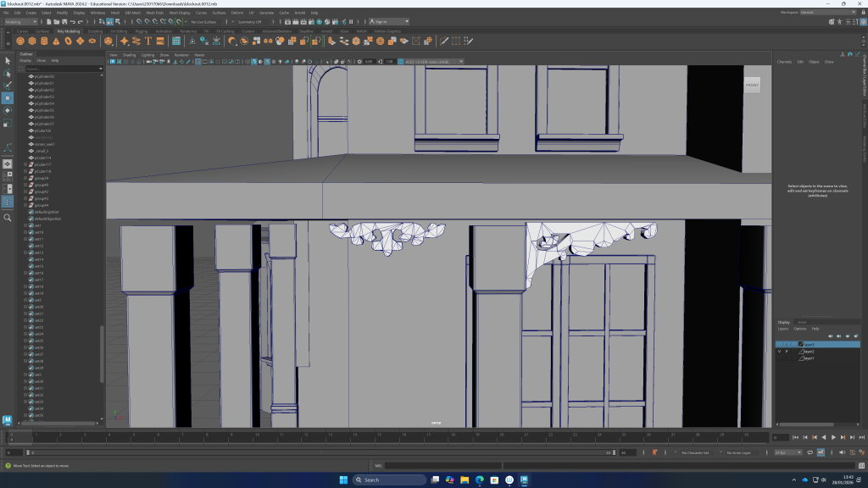The width and height of the screenshot is (868, 488).
Task: Pick the Paint Selection tool
Action: (8, 86)
